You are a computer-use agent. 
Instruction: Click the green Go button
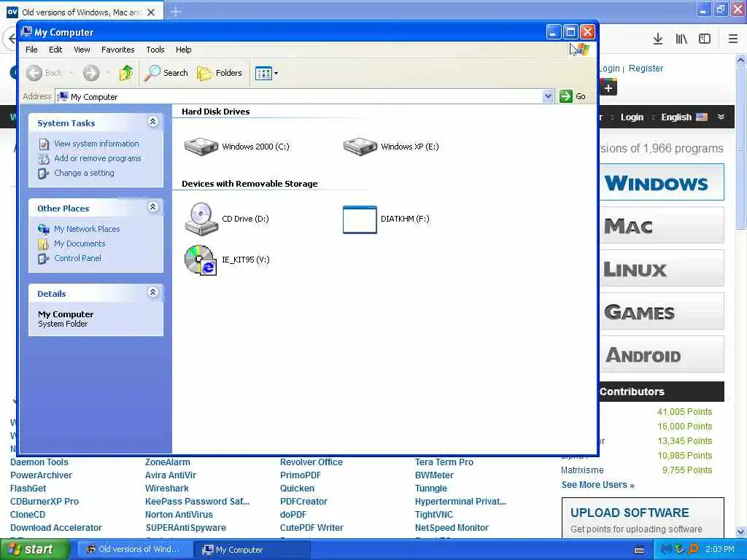point(573,96)
